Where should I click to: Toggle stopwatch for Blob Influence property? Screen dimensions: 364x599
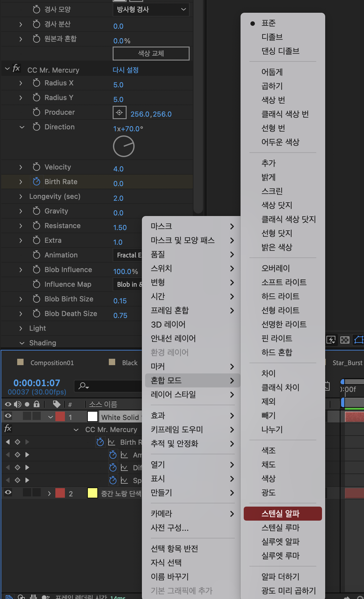tap(37, 270)
